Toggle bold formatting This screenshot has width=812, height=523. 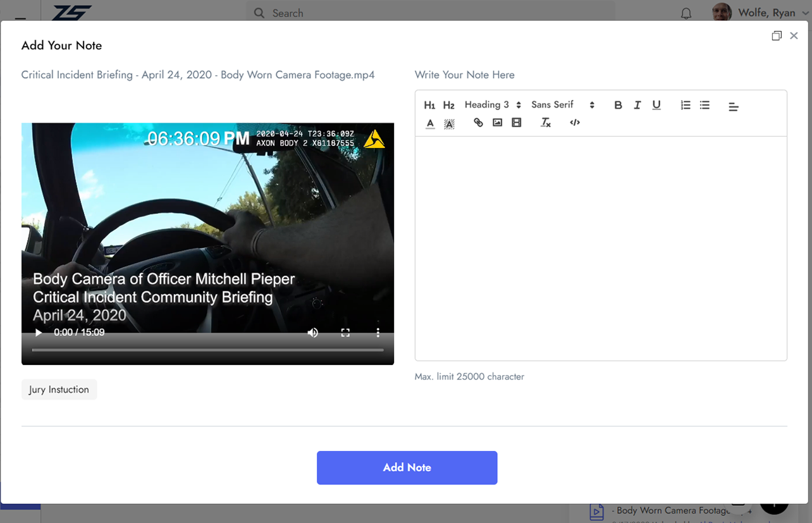[x=618, y=106]
